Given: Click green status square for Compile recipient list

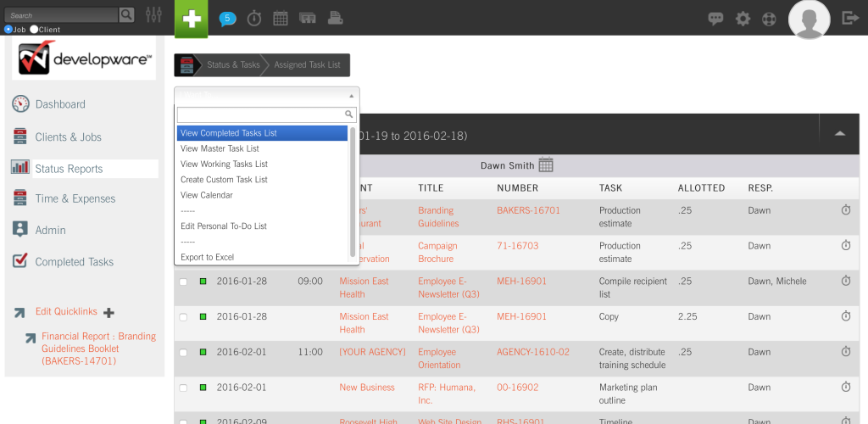Looking at the screenshot, I should [203, 282].
